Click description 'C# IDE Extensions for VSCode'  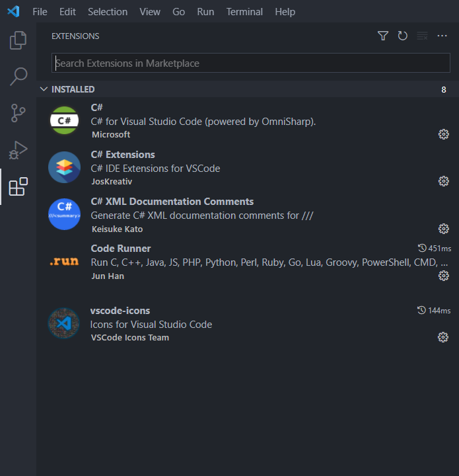tap(155, 169)
